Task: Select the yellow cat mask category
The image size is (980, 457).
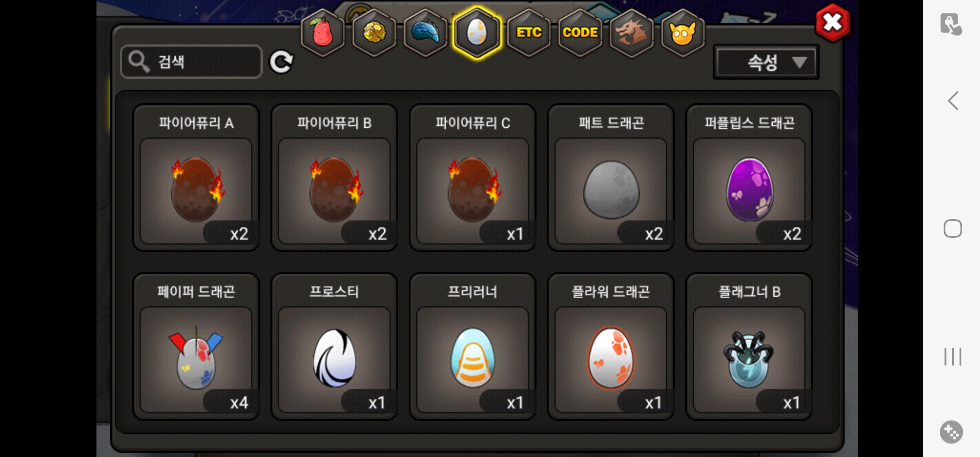Action: [683, 33]
